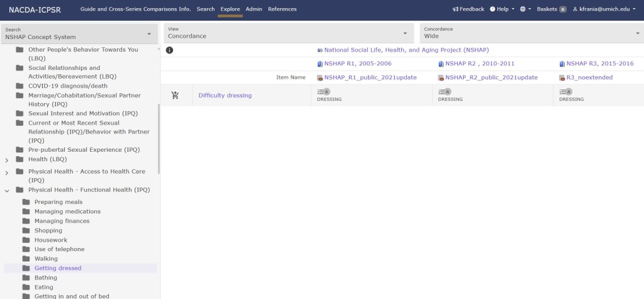The width and height of the screenshot is (644, 299).
Task: Click the globe language icon in header
Action: coord(523,9)
